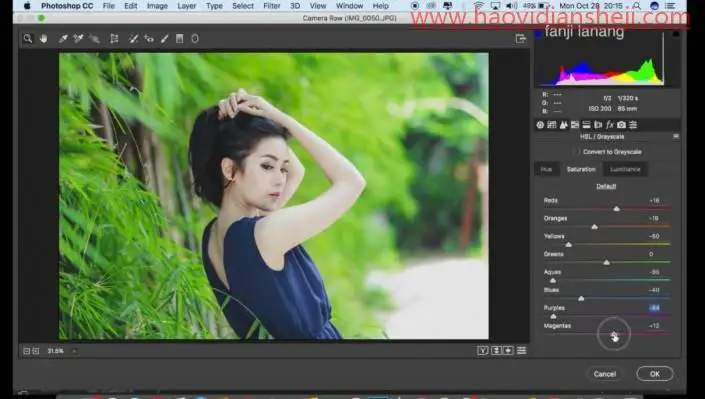Select the Zoom tool in Camera Raw toolbar
The width and height of the screenshot is (705, 399).
click(28, 39)
